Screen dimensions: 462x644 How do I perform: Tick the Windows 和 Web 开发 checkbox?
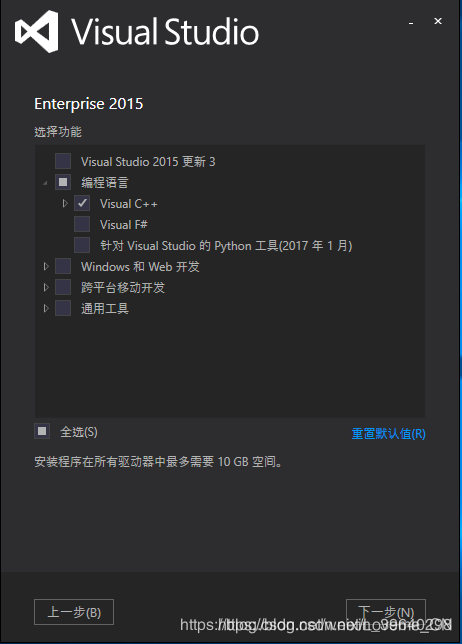63,266
